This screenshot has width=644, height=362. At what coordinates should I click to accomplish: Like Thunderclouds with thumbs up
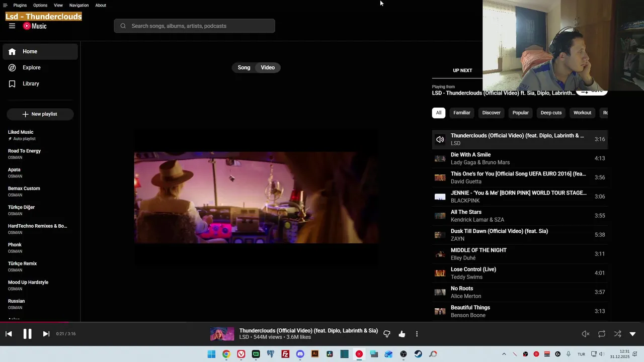(x=402, y=334)
